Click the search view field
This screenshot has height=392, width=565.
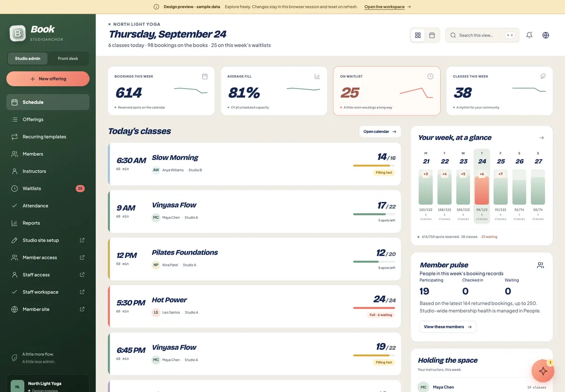click(x=482, y=35)
